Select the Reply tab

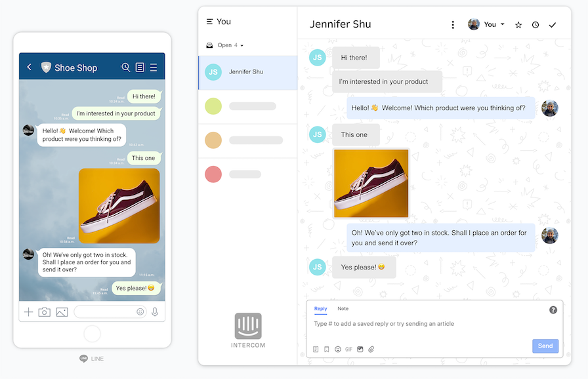point(320,308)
